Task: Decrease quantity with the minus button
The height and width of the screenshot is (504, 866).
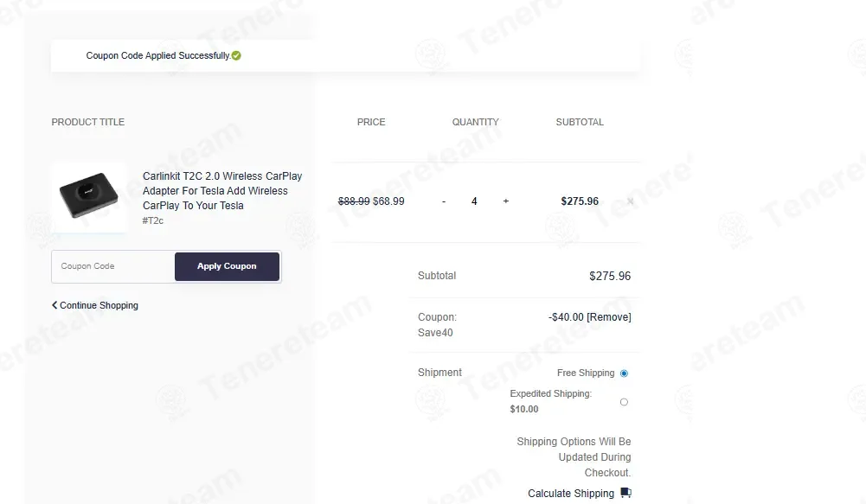Action: [444, 201]
